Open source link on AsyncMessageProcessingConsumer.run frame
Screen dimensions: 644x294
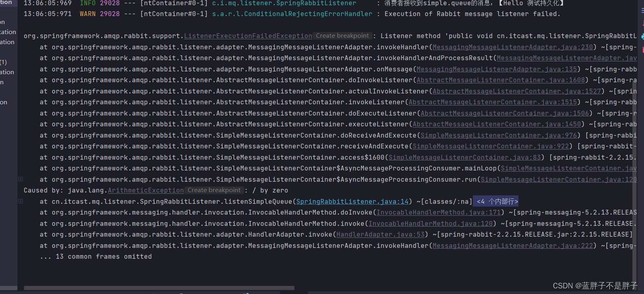(559, 180)
